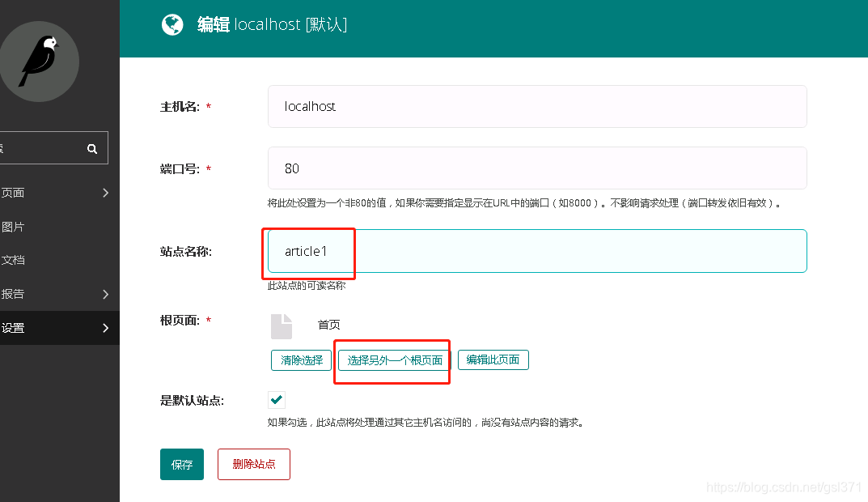Focus the 站点名称 field with article1
The height and width of the screenshot is (502, 868).
click(537, 251)
